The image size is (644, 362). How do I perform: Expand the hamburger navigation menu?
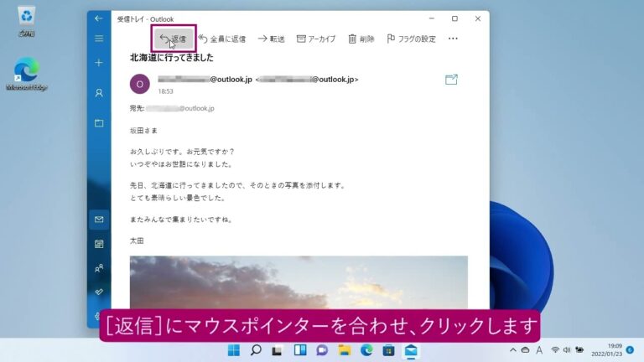coord(99,39)
